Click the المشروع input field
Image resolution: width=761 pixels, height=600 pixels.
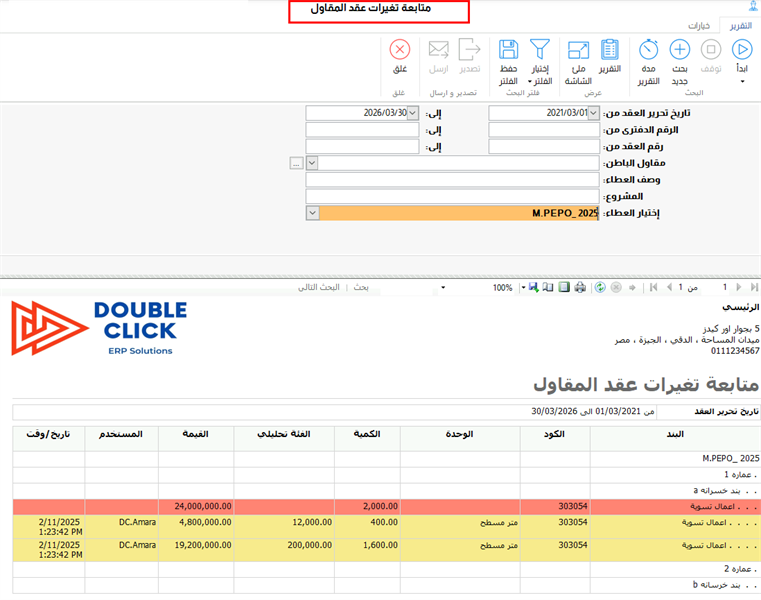[452, 196]
